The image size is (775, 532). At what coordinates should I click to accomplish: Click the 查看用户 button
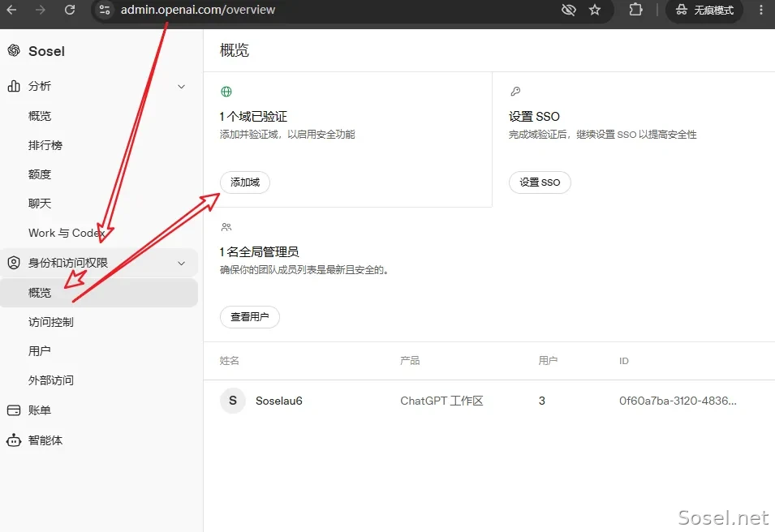250,316
